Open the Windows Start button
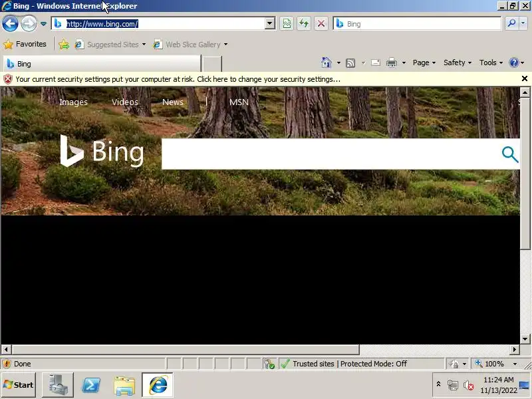Screen dimensions: 532x399 [x=19, y=385]
